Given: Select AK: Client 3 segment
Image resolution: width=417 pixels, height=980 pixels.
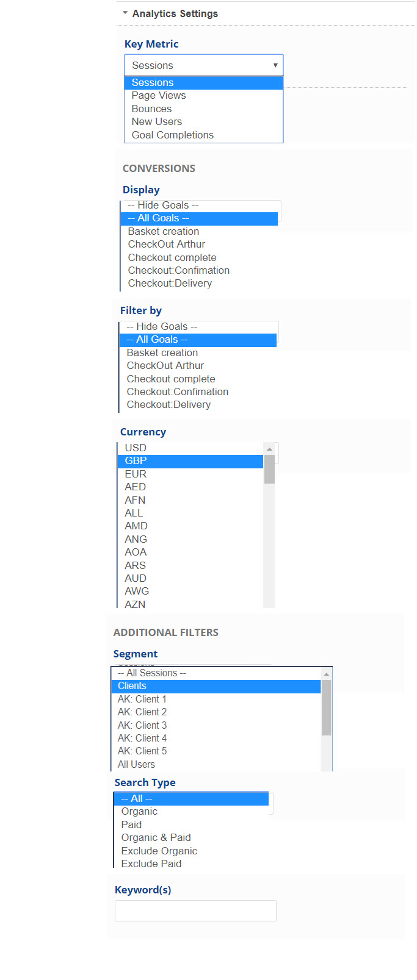Looking at the screenshot, I should click(x=142, y=726).
